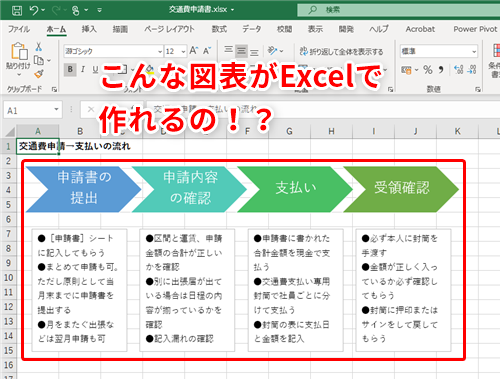Click the Undo arrow icon

(34, 10)
